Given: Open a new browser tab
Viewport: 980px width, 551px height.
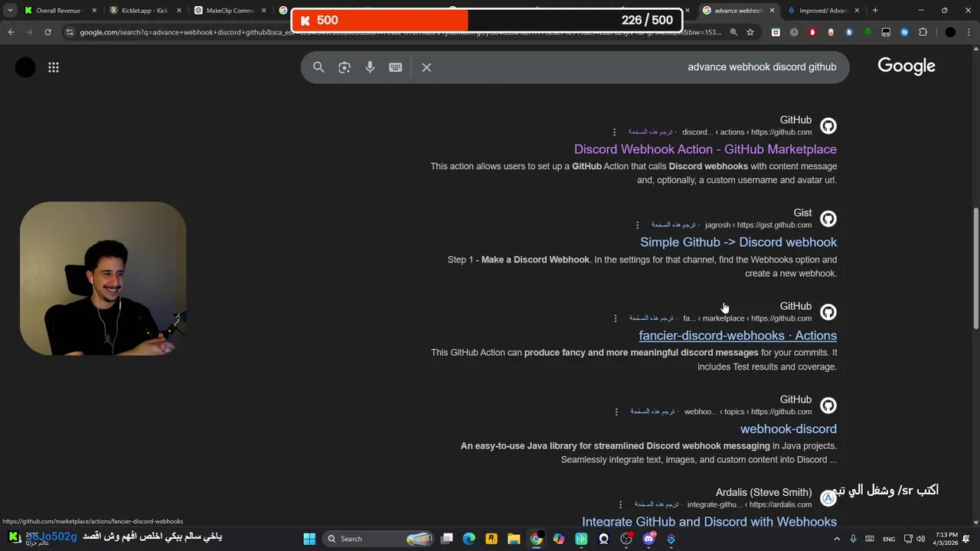Looking at the screenshot, I should pyautogui.click(x=875, y=11).
